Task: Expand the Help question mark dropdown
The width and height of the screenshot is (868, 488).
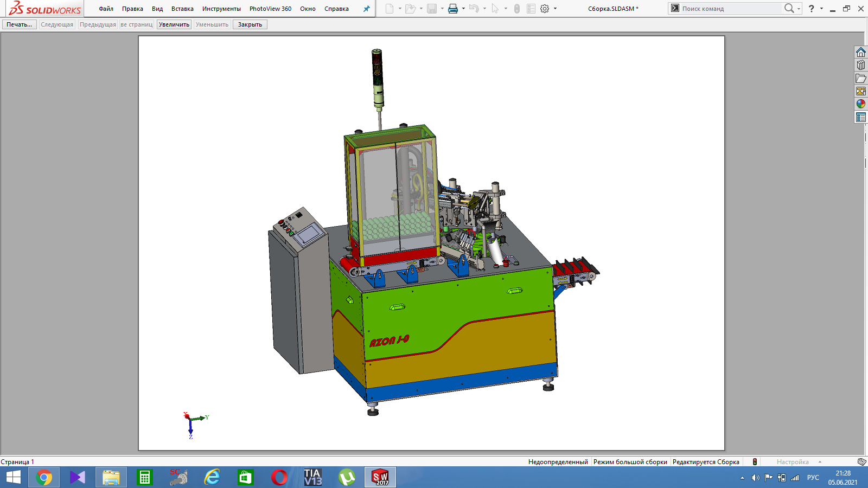Action: (x=821, y=9)
